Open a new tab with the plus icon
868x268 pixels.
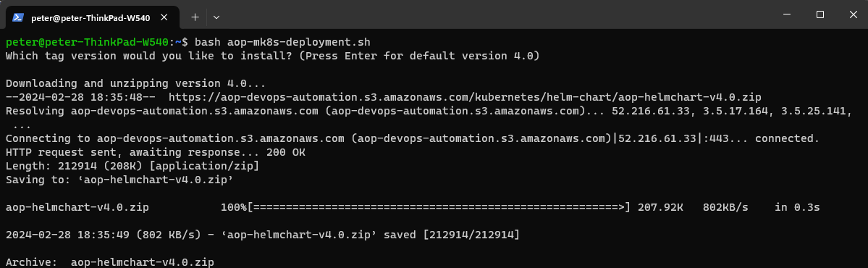pos(195,17)
